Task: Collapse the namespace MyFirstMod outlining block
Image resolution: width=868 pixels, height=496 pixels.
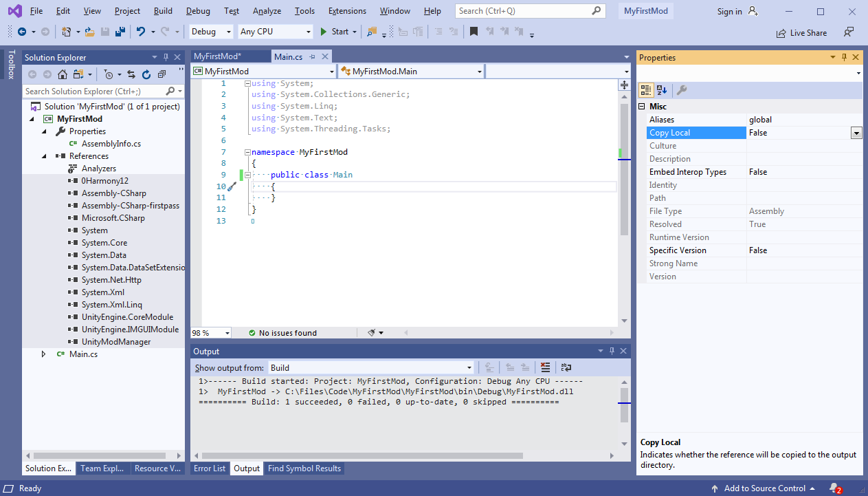Action: click(x=247, y=152)
